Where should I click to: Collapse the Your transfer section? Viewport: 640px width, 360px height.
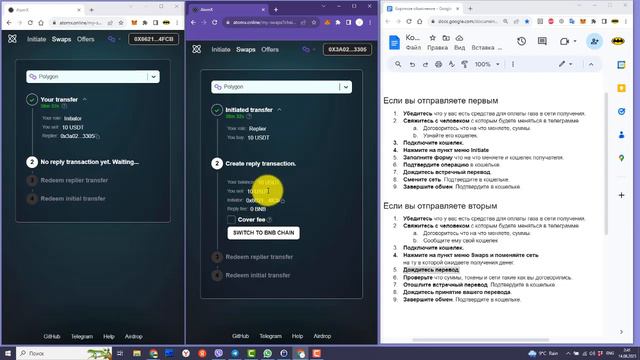coord(85,99)
